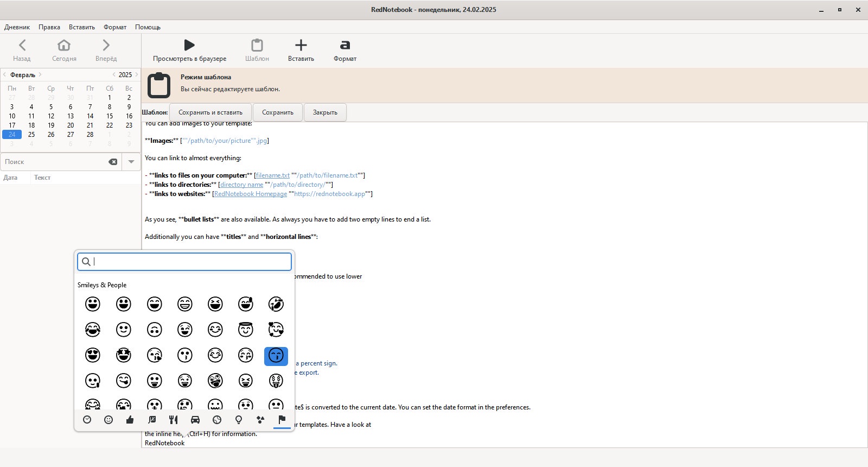Switch to symbols emoji category
868x467 pixels.
pos(260,420)
